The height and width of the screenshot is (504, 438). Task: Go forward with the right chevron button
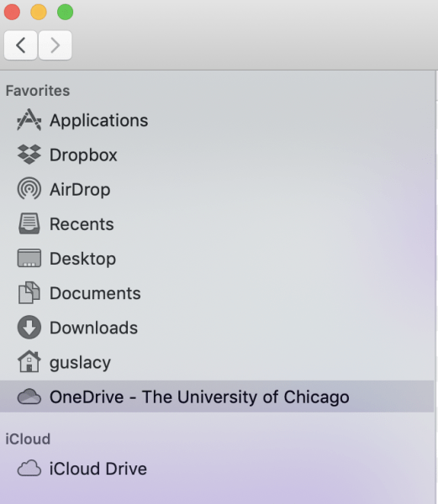[55, 45]
